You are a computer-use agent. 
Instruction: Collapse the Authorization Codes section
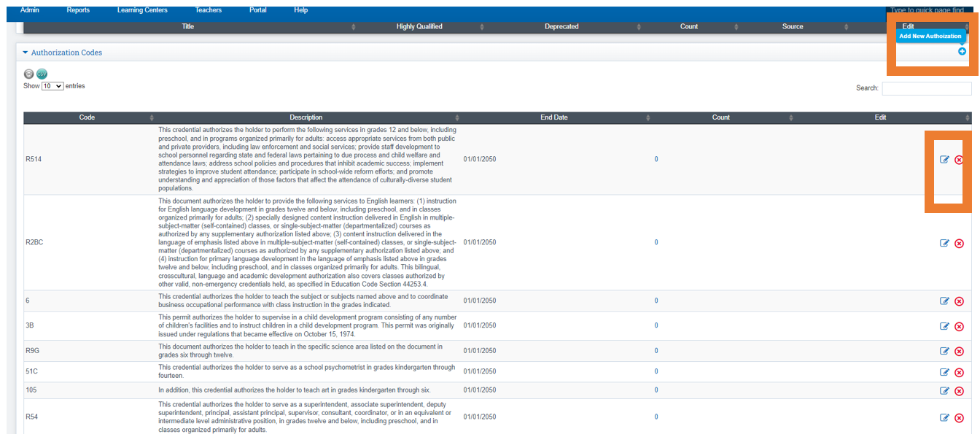coord(25,52)
